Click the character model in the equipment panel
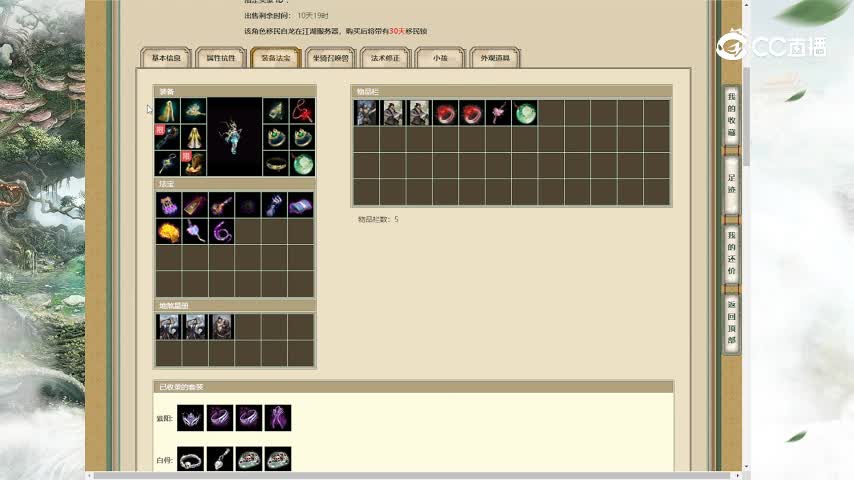Image resolution: width=854 pixels, height=480 pixels. tap(234, 137)
